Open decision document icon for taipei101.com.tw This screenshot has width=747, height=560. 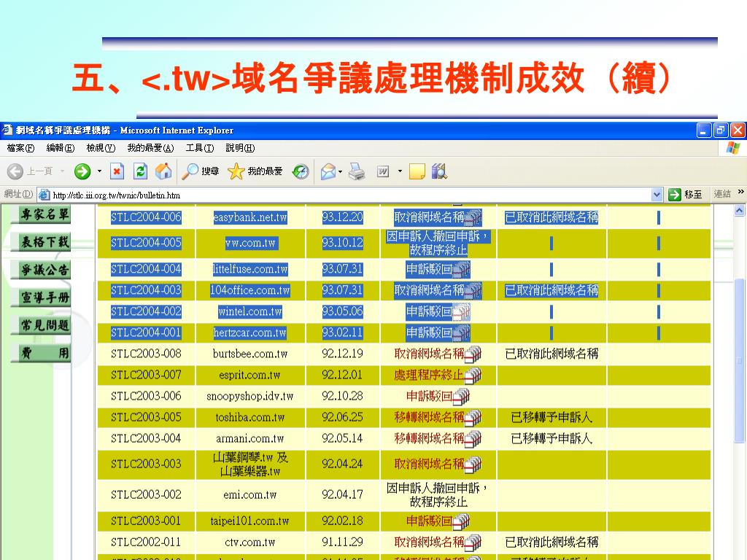pyautogui.click(x=461, y=521)
